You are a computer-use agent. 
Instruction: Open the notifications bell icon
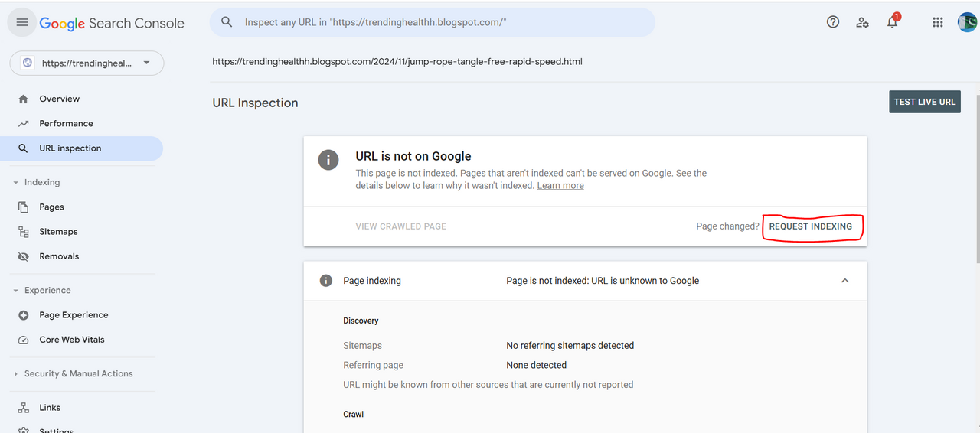893,21
